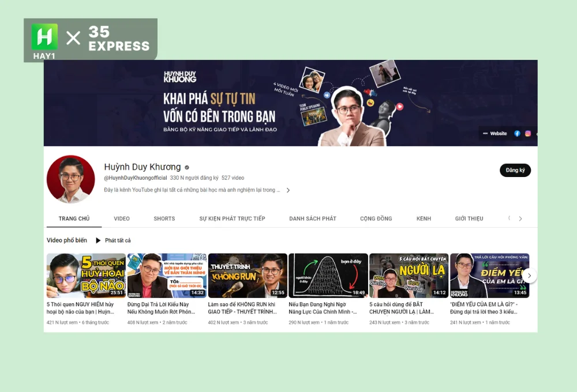Open the '5 câu hỏi bắt chuyện NGƯỜI LẠ' thumbnail
This screenshot has width=577, height=392.
pyautogui.click(x=409, y=276)
